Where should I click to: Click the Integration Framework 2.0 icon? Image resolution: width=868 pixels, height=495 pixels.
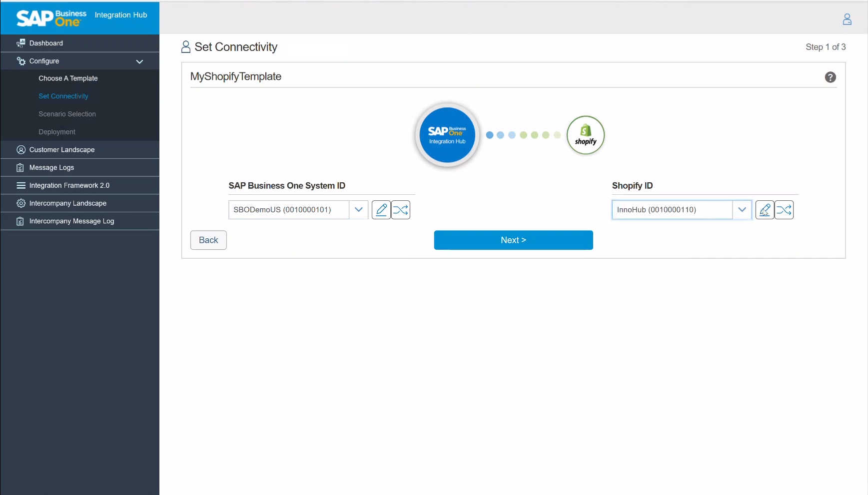click(x=21, y=185)
